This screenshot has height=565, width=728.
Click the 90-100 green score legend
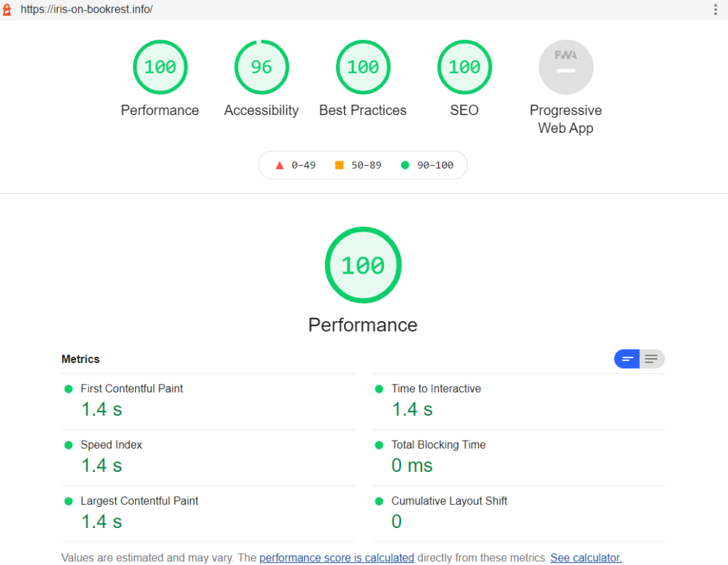coord(427,165)
